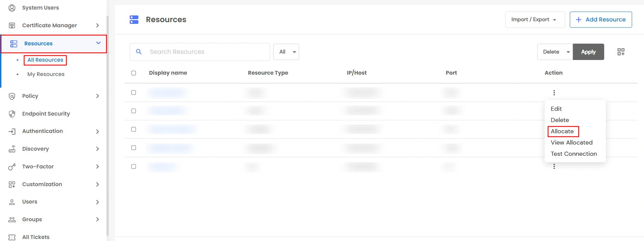The height and width of the screenshot is (241, 644).
Task: Click the Endpoint Security shield icon
Action: click(x=12, y=114)
